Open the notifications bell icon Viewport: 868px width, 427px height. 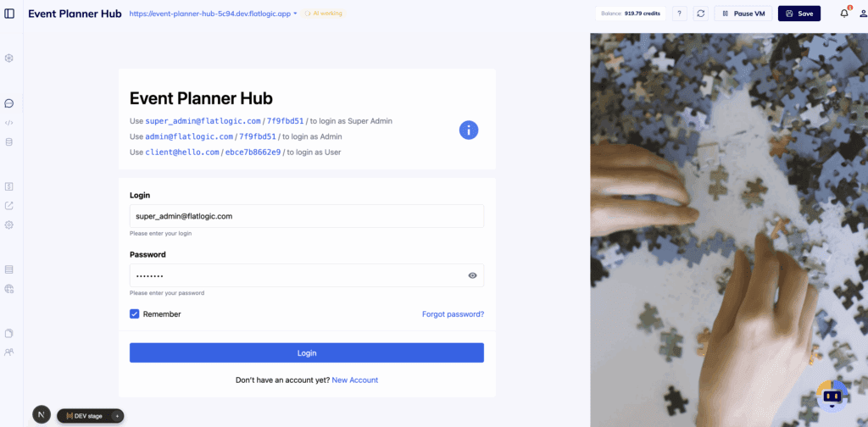[x=844, y=14]
